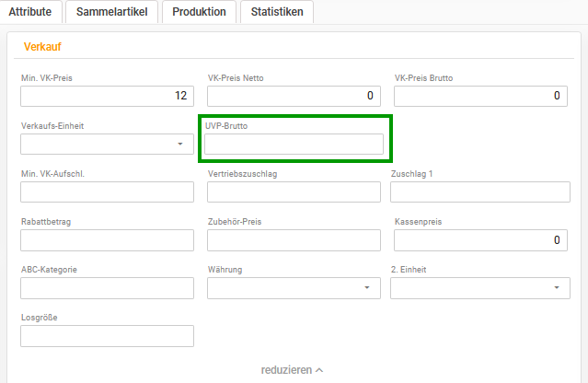The width and height of the screenshot is (588, 383).
Task: Go to the Statistiken tab
Action: (x=277, y=12)
